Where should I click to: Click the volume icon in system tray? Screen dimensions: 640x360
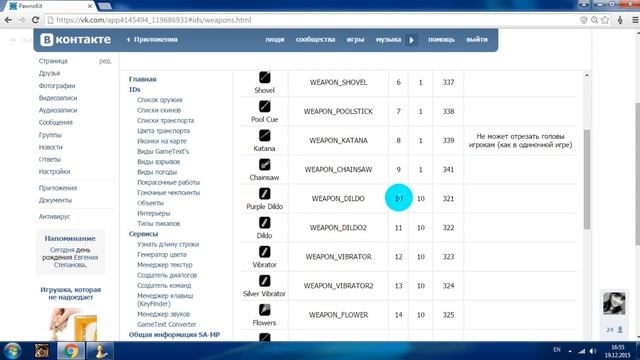coord(593,351)
